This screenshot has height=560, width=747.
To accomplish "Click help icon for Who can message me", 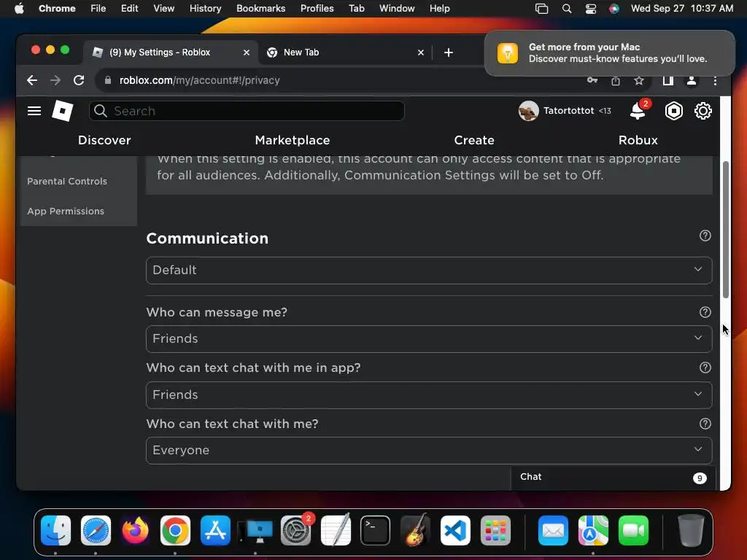I will tap(705, 312).
